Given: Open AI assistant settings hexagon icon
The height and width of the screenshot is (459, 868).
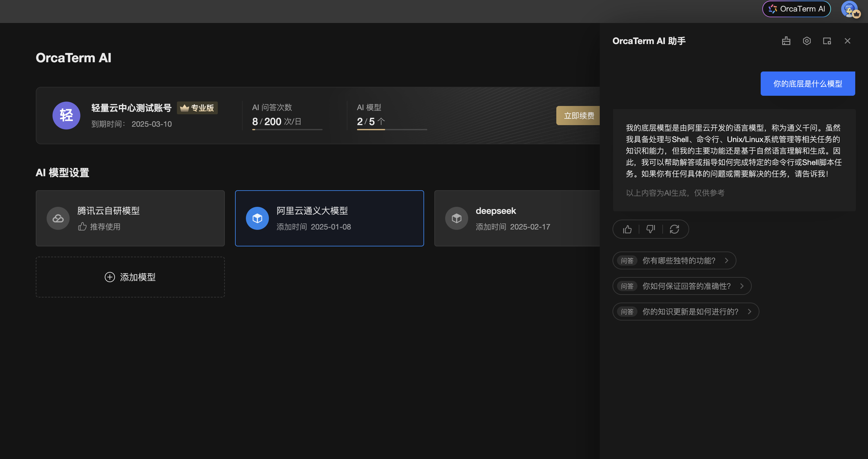Looking at the screenshot, I should 807,41.
